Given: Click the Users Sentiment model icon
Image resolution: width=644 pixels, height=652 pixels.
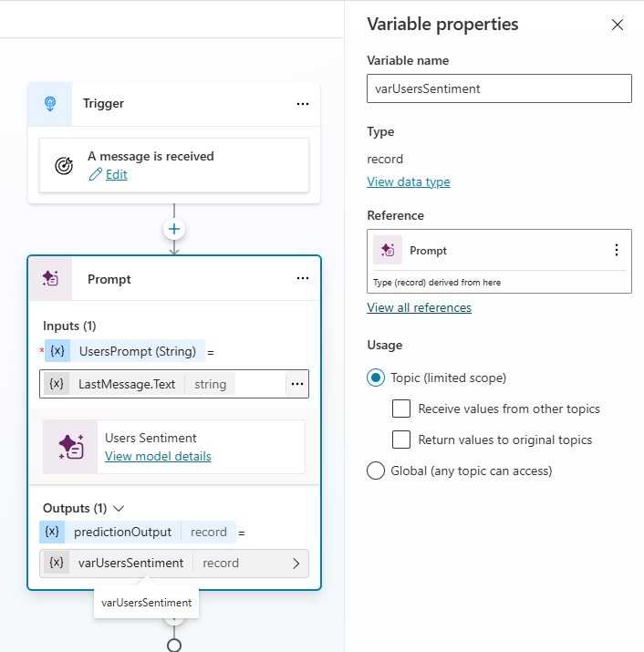Looking at the screenshot, I should point(70,447).
